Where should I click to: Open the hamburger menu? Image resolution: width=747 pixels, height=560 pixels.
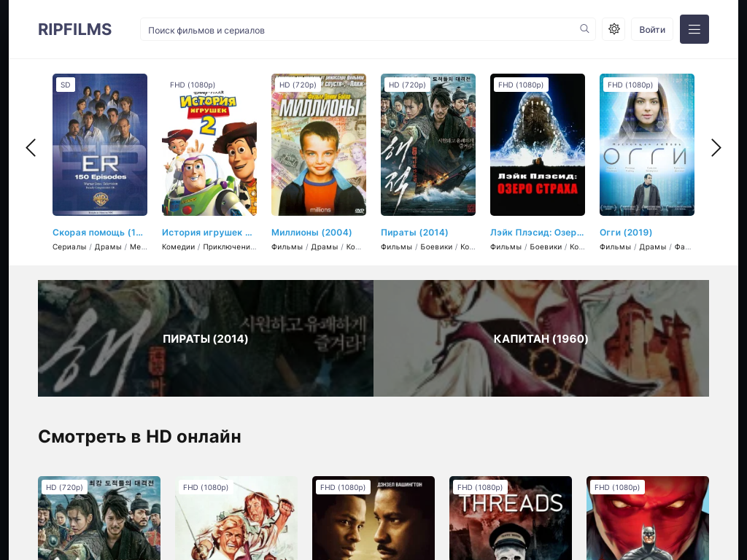694,29
